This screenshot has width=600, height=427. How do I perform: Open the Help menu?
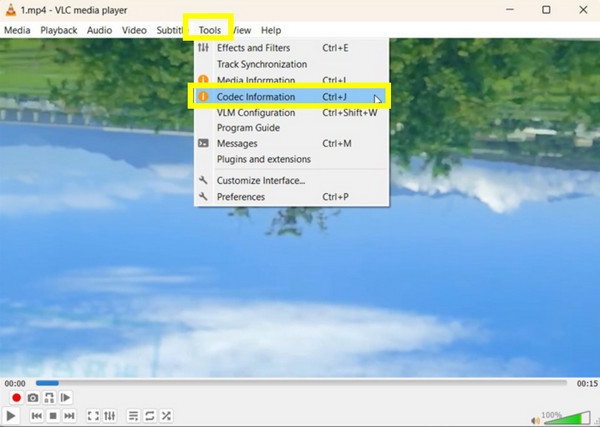click(271, 30)
